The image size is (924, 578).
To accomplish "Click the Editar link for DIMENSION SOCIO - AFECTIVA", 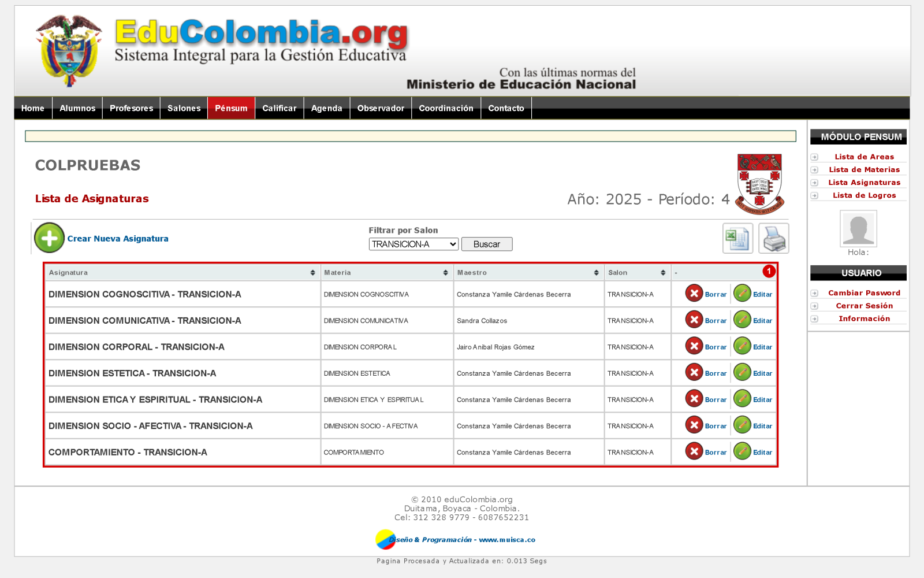I will click(x=762, y=426).
